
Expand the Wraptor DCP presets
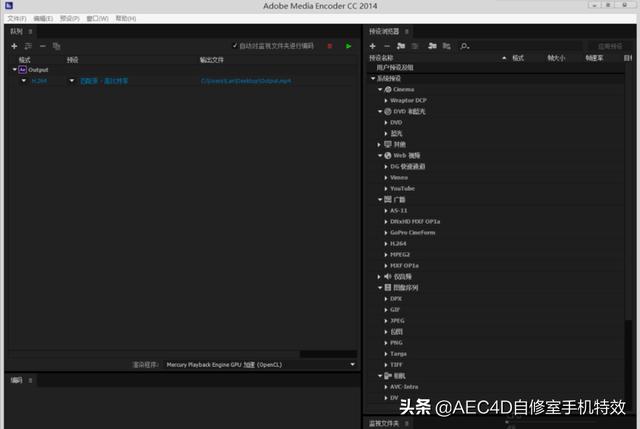click(386, 100)
